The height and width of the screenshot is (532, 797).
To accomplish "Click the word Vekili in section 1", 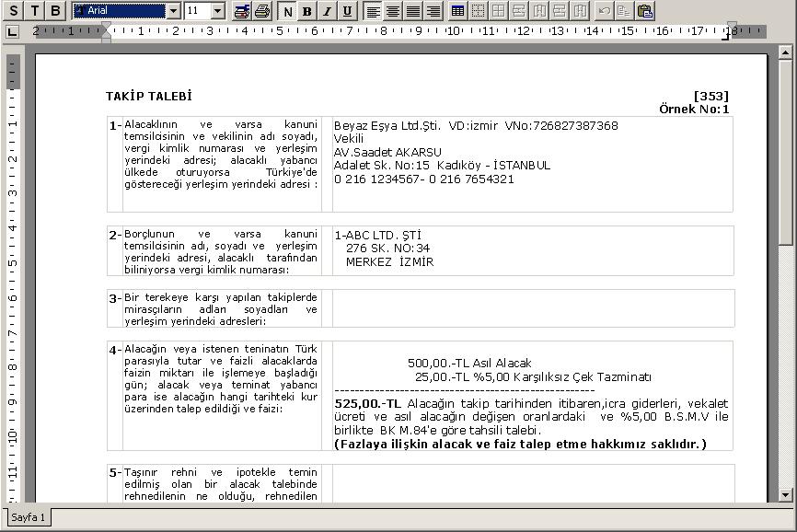I will tap(349, 139).
